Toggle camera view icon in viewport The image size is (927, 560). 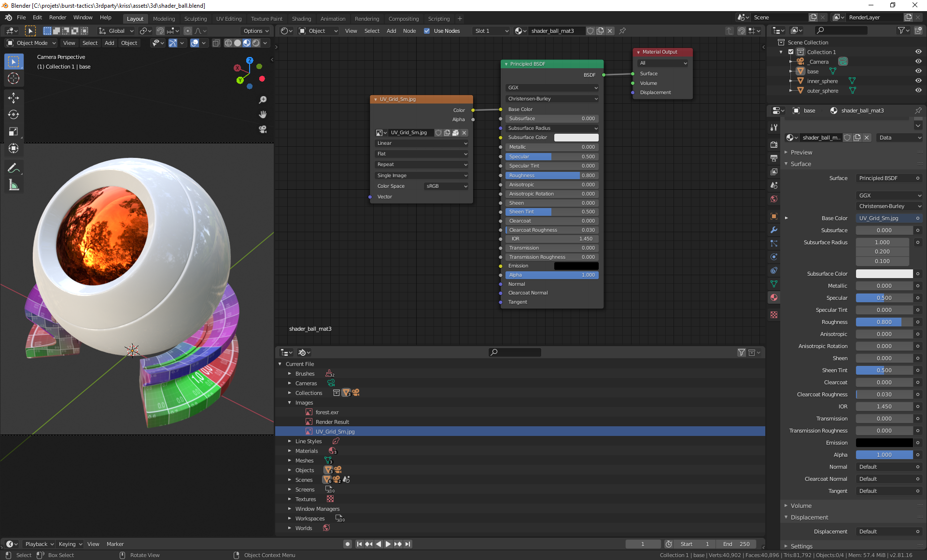[x=263, y=129]
